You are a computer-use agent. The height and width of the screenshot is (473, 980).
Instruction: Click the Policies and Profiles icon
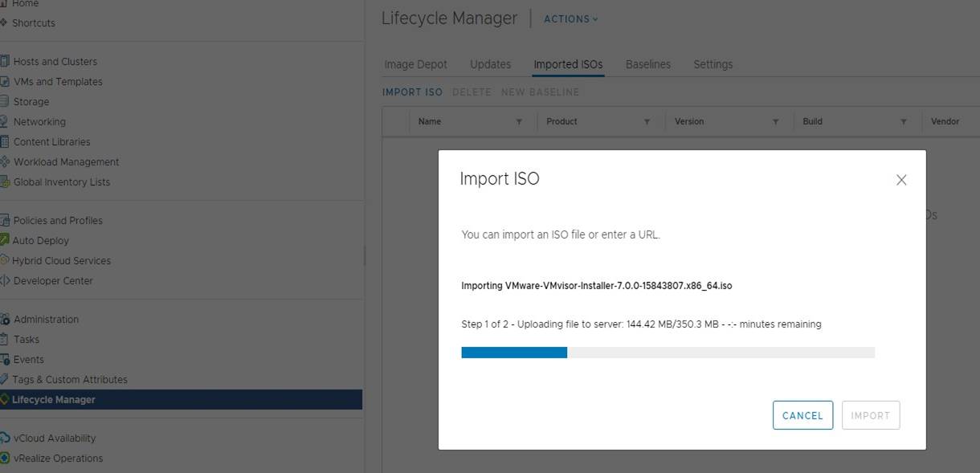5,220
